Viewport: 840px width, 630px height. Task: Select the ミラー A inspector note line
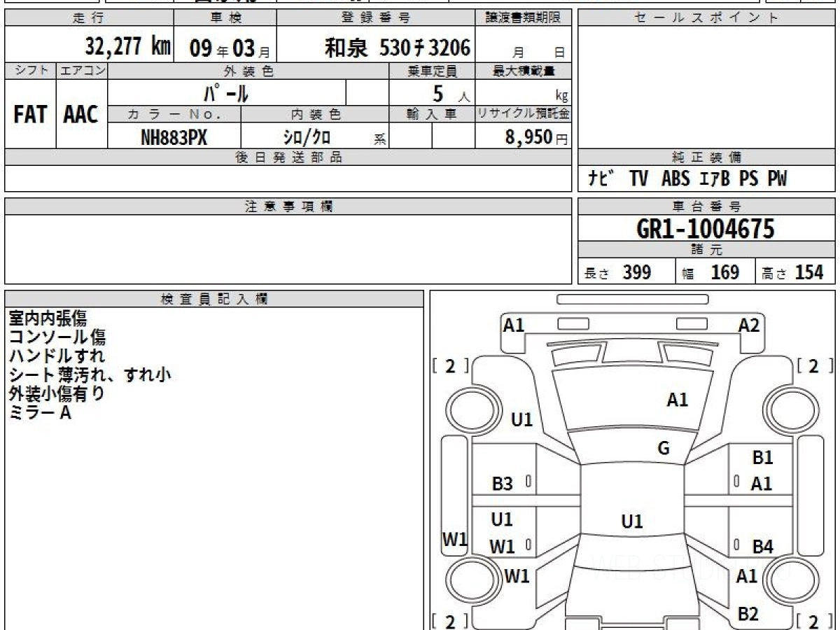(x=40, y=413)
